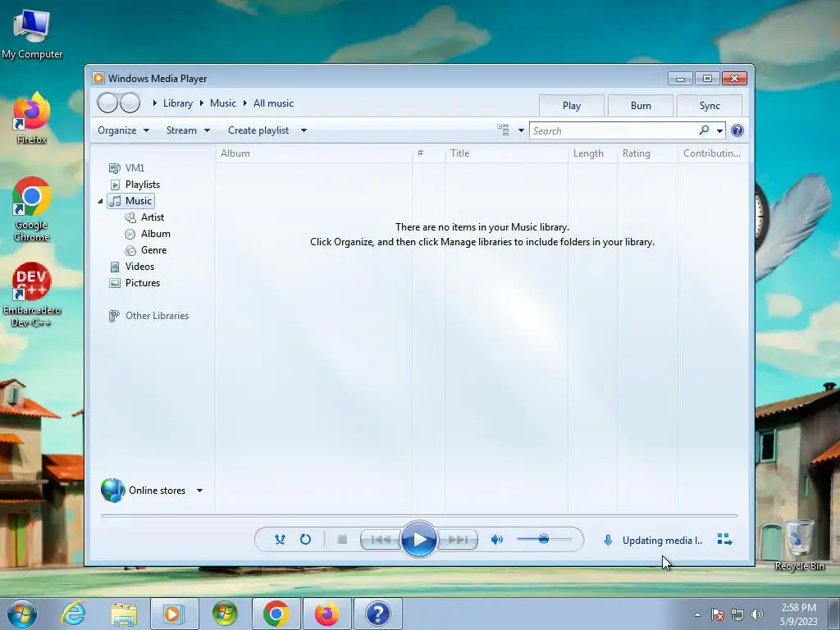The image size is (840, 630).
Task: Toggle repeat mode button
Action: tap(305, 540)
